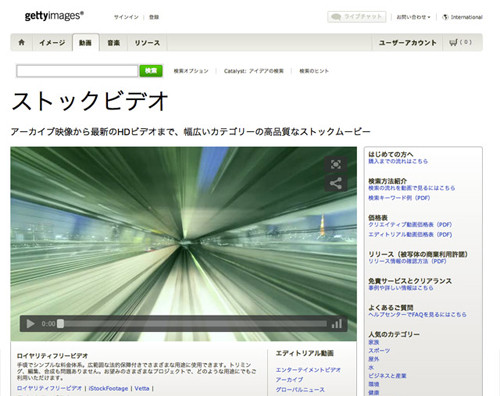Click the International globe icon
Image resolution: width=500 pixels, height=396 pixels.
click(x=445, y=17)
